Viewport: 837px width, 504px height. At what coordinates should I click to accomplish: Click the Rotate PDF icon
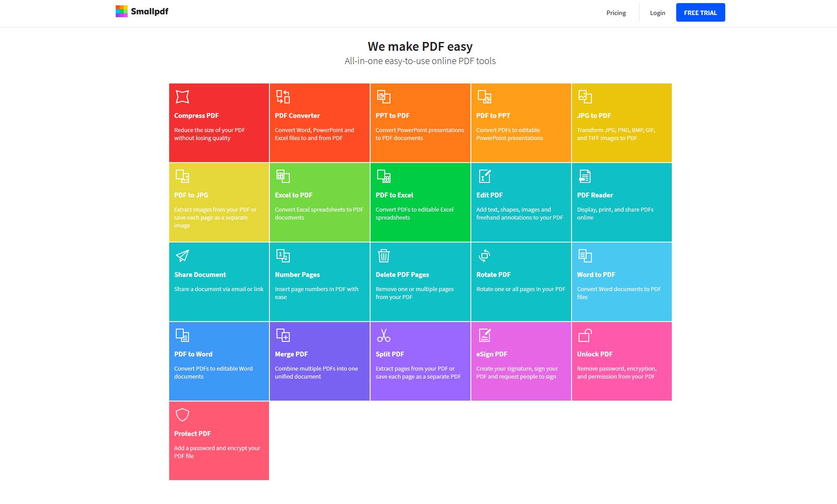484,256
